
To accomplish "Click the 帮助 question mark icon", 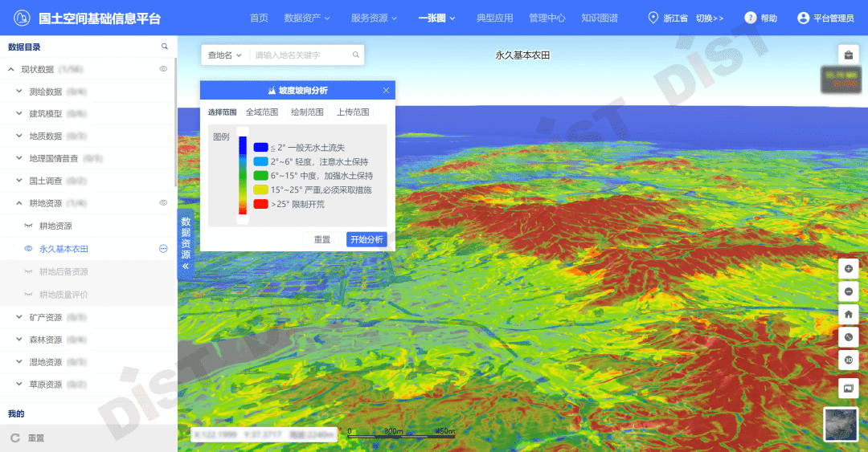I will (x=750, y=18).
